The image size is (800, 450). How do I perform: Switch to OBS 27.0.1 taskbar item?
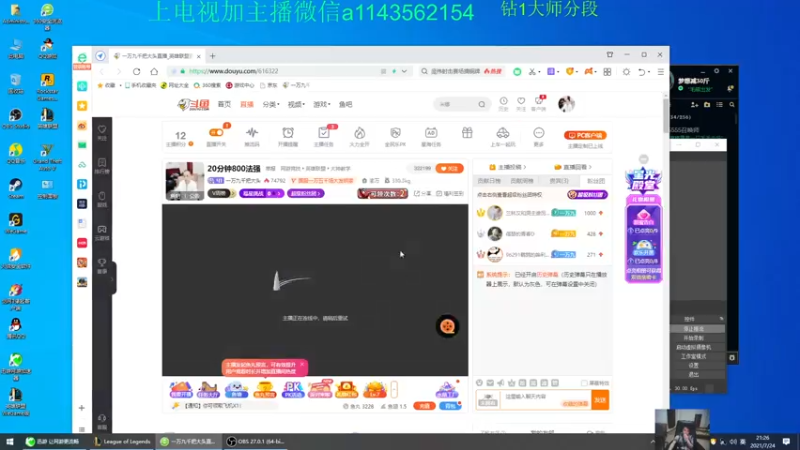pyautogui.click(x=258, y=441)
